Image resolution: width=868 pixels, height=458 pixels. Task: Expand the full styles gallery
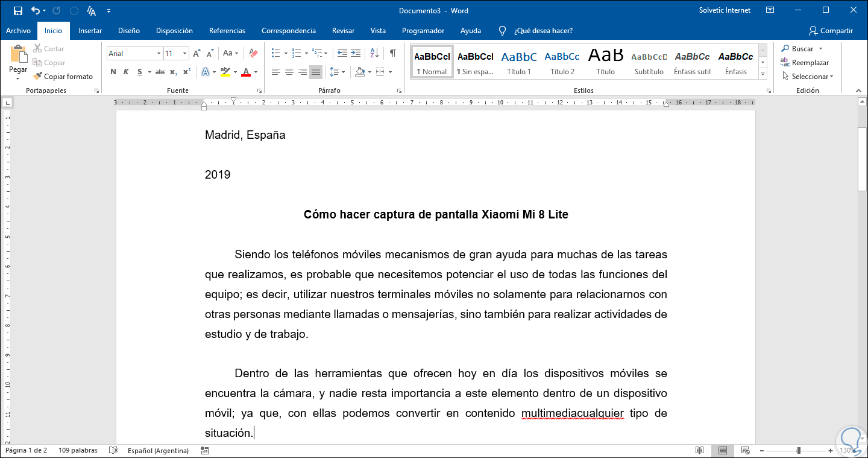pyautogui.click(x=763, y=74)
